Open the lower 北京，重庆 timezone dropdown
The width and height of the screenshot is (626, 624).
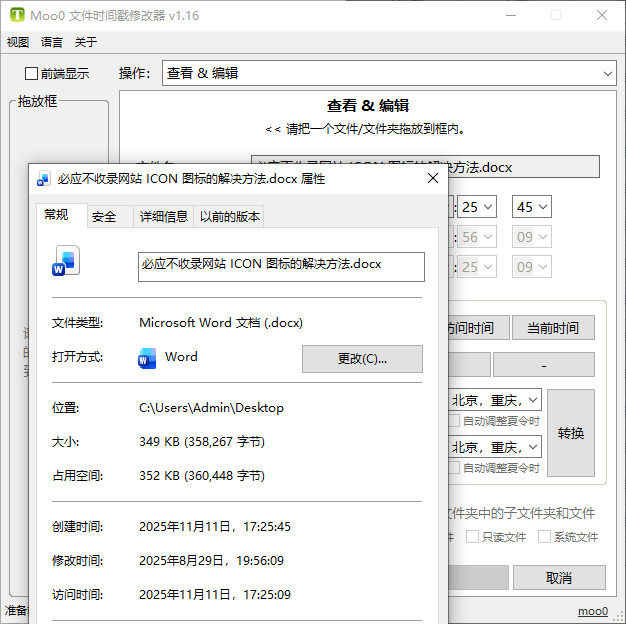tap(495, 447)
